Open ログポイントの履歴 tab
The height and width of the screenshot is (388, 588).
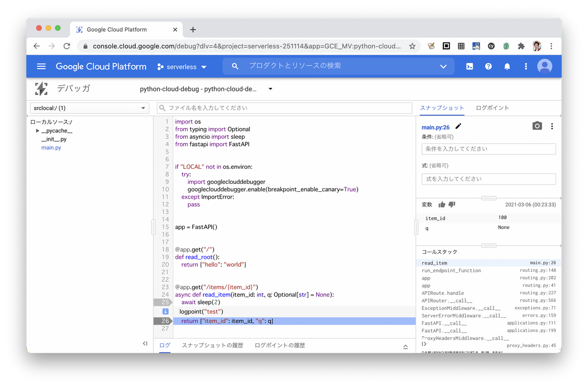tap(280, 345)
